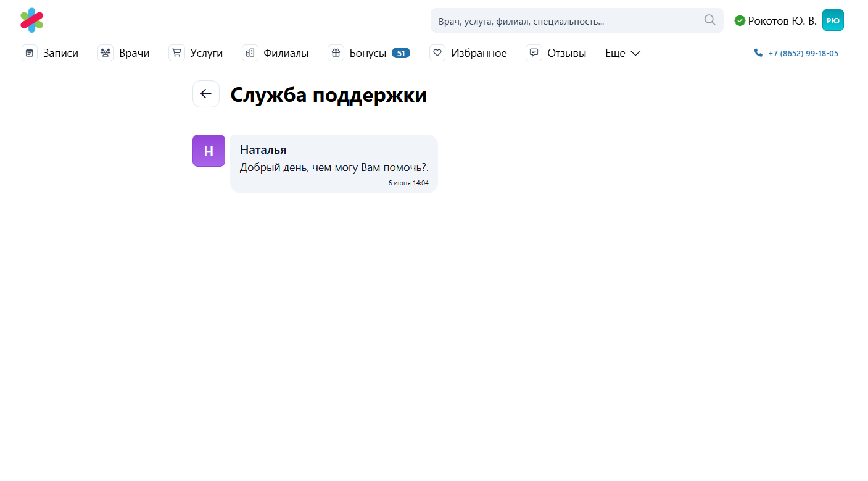The image size is (868, 481).
Task: Open the Врачи section
Action: [x=134, y=53]
